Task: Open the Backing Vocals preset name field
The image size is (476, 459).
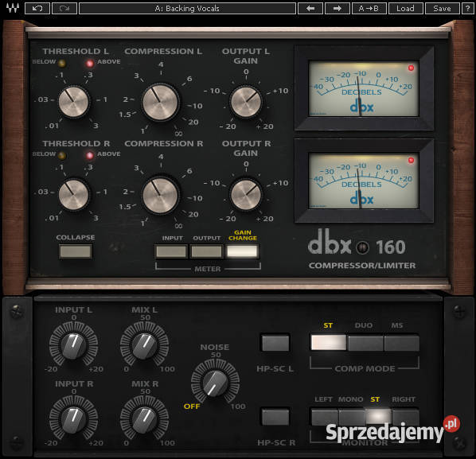Action: pyautogui.click(x=187, y=9)
